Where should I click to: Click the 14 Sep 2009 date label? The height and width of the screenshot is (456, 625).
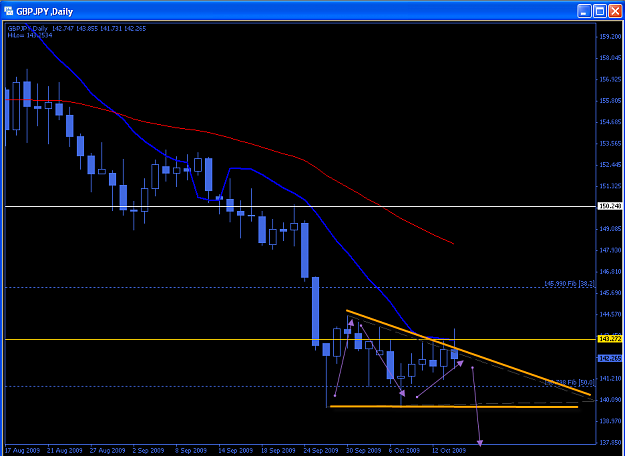pos(236,451)
